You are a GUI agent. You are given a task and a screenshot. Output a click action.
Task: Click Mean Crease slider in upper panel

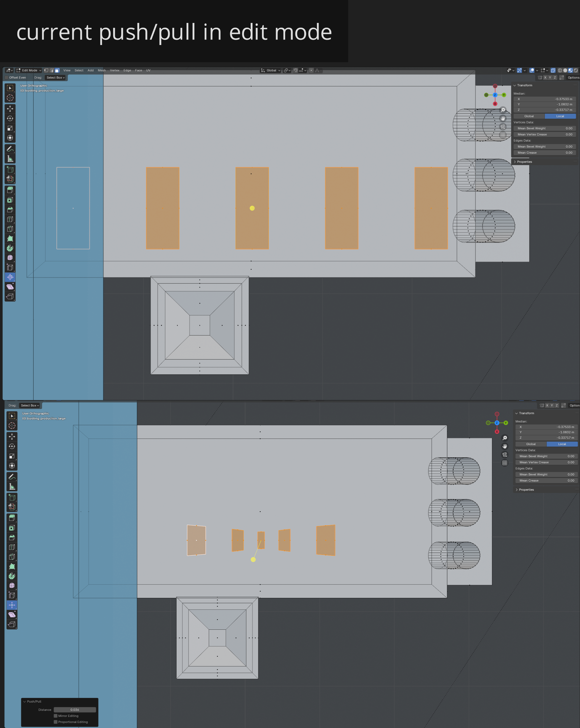click(545, 153)
